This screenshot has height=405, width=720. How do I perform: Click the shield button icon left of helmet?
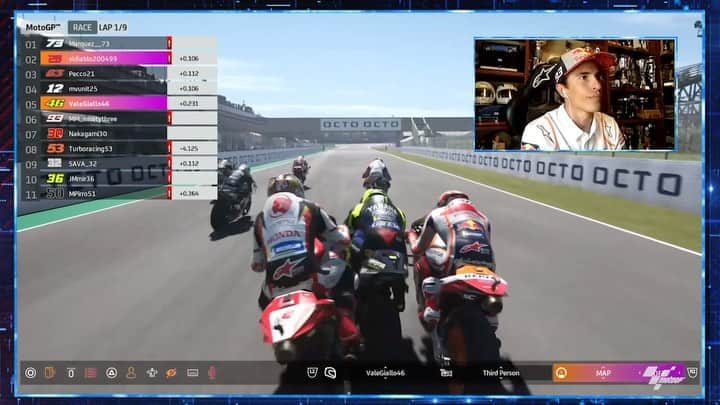[x=312, y=372]
